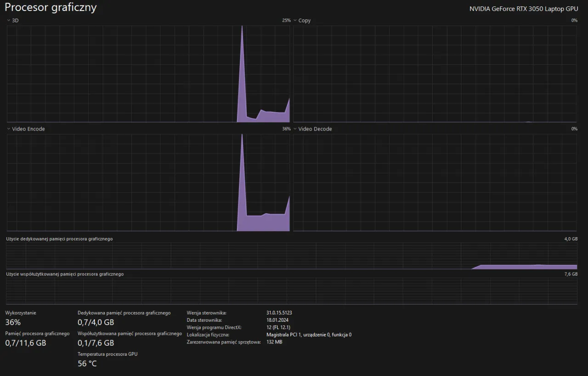This screenshot has height=376, width=588.
Task: Click the Copy engine usage graph
Action: tap(435, 74)
